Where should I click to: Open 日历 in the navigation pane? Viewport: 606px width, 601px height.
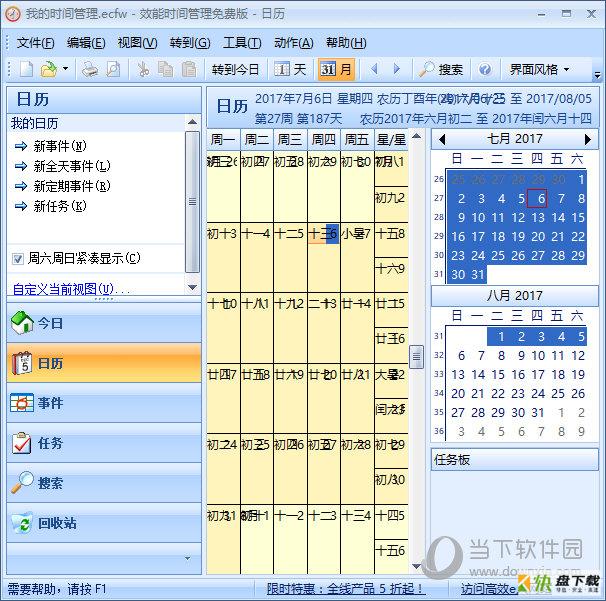104,363
